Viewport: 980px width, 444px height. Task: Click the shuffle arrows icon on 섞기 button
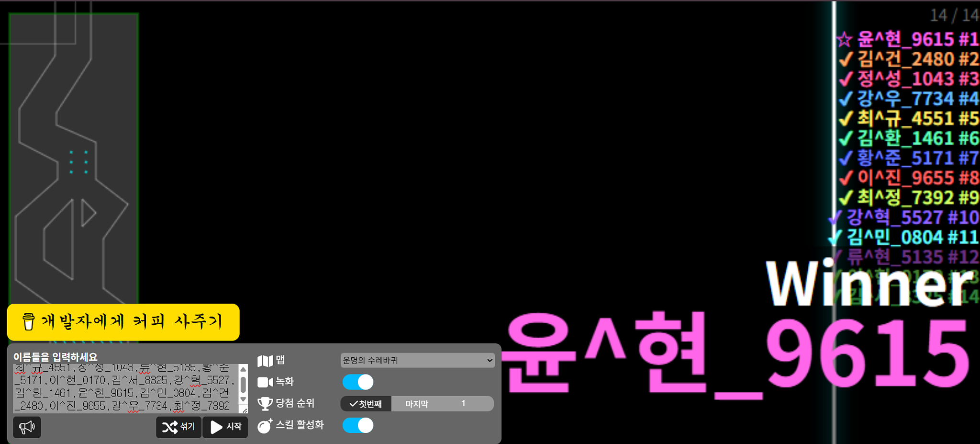click(170, 427)
